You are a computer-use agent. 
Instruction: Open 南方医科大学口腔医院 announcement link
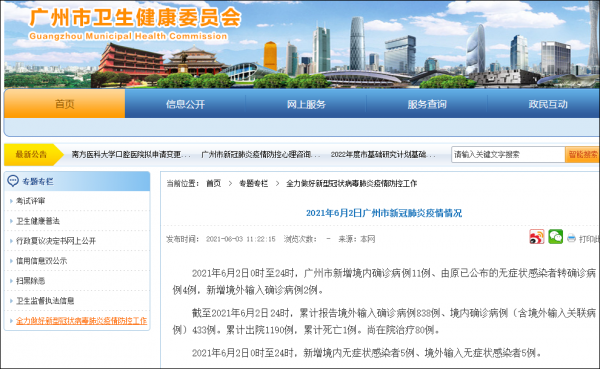tap(130, 155)
